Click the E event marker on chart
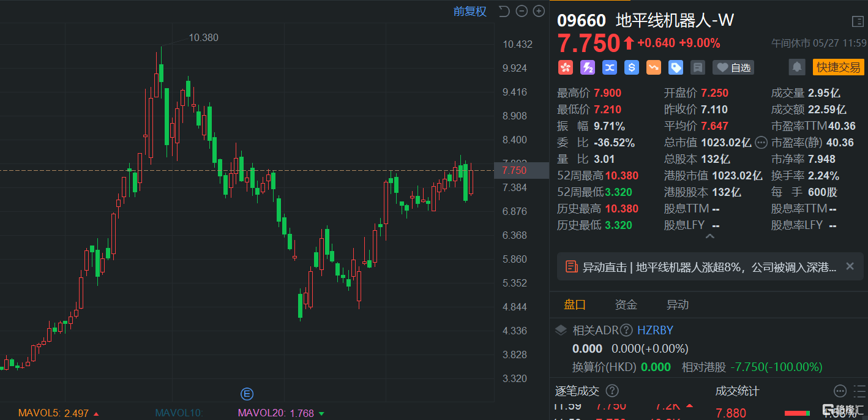The width and height of the screenshot is (868, 420). [247, 394]
